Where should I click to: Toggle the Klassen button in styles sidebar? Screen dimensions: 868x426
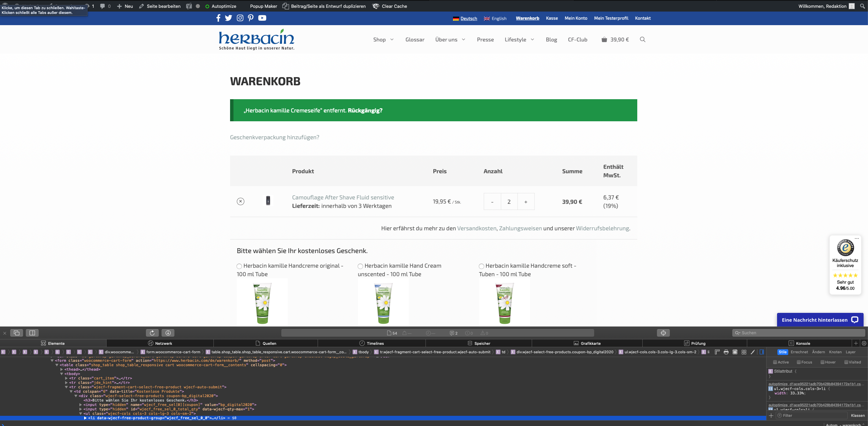[x=858, y=415]
